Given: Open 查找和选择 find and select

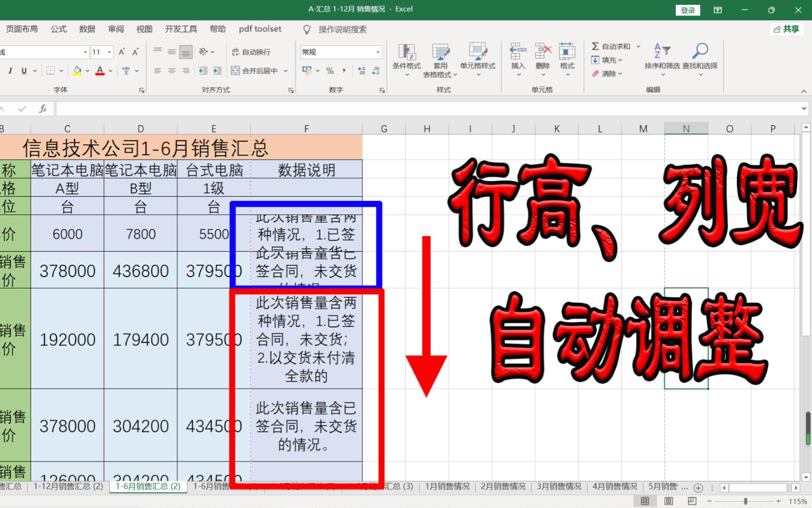Looking at the screenshot, I should tap(700, 60).
